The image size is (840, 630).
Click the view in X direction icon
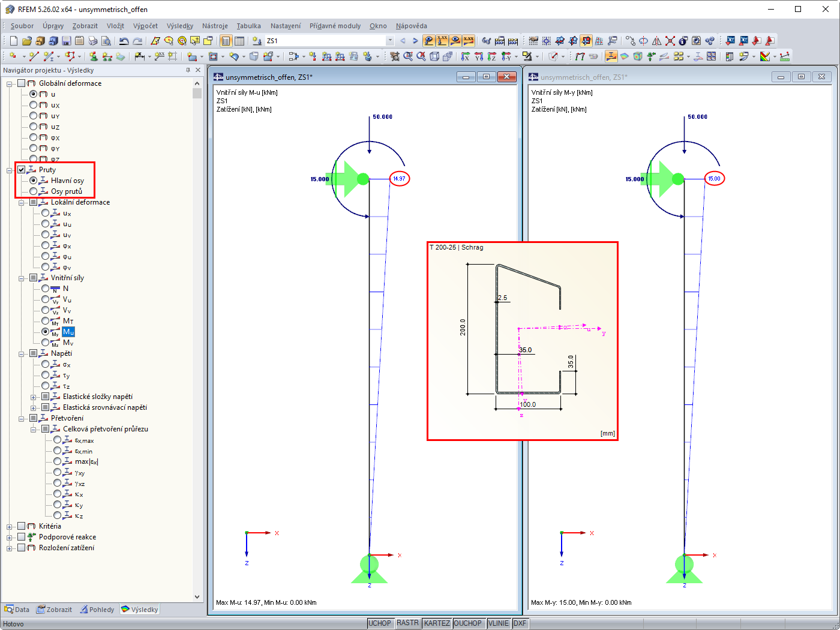(x=465, y=56)
